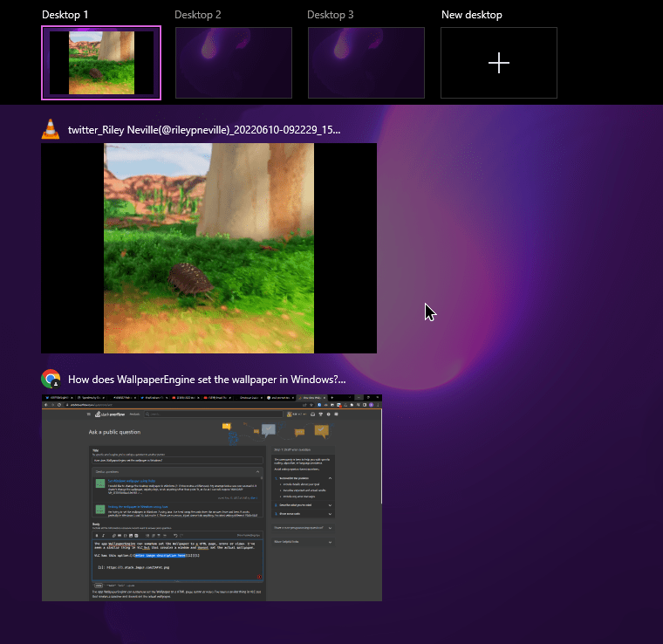Screen dimensions: 663x644
Task: Switch to the Desktop 3 thumbnail
Action: 366,63
